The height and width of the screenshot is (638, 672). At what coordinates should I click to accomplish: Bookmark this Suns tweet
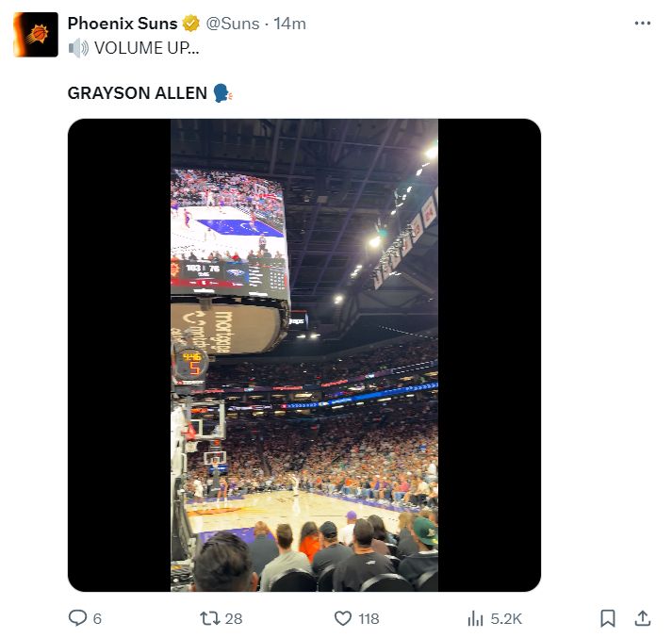pos(608,618)
